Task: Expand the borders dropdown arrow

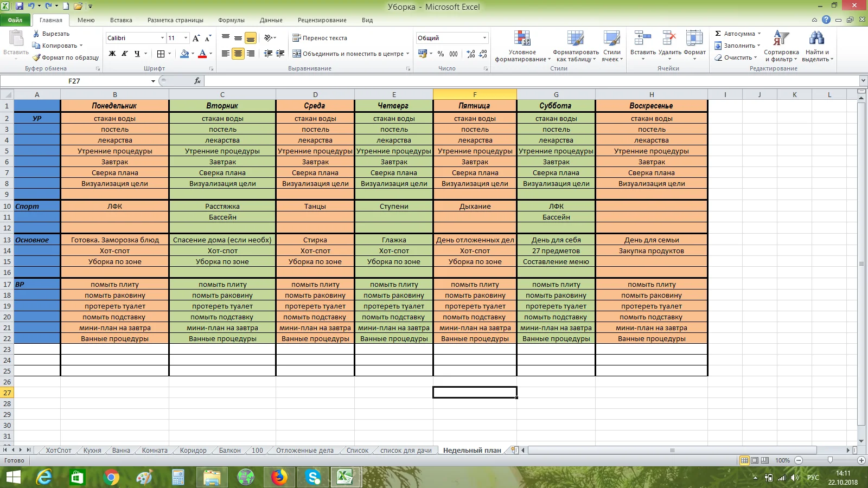Action: (x=169, y=54)
